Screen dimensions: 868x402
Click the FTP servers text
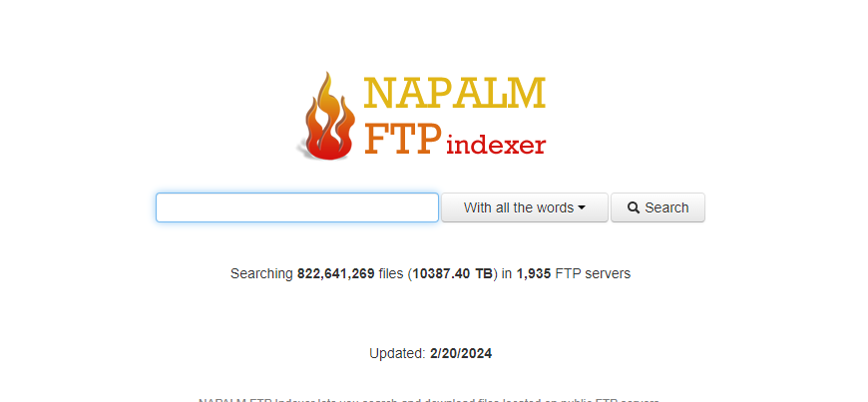point(593,273)
